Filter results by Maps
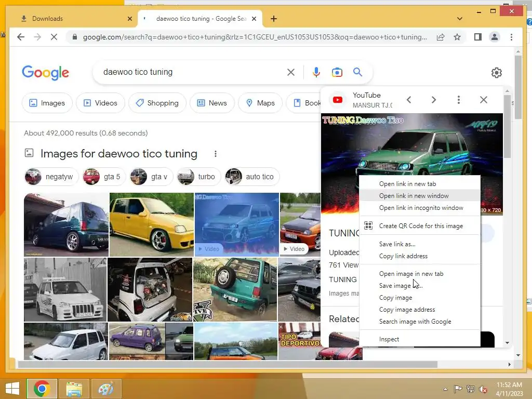The height and width of the screenshot is (399, 532). pos(260,103)
